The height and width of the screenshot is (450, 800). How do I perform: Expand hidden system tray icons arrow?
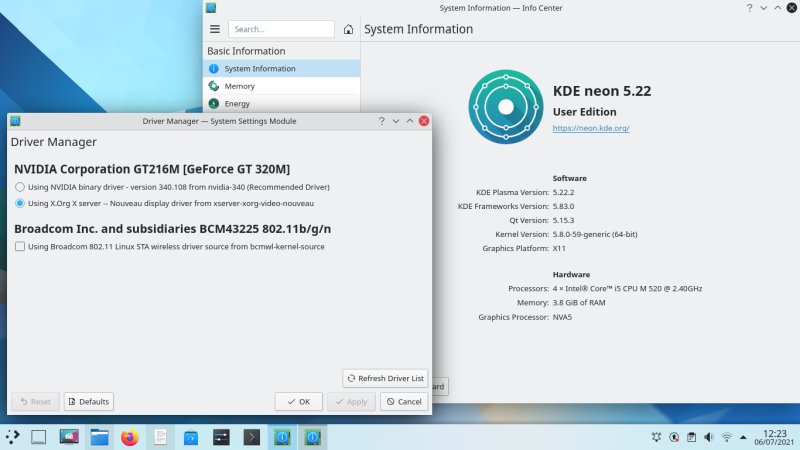(x=745, y=437)
